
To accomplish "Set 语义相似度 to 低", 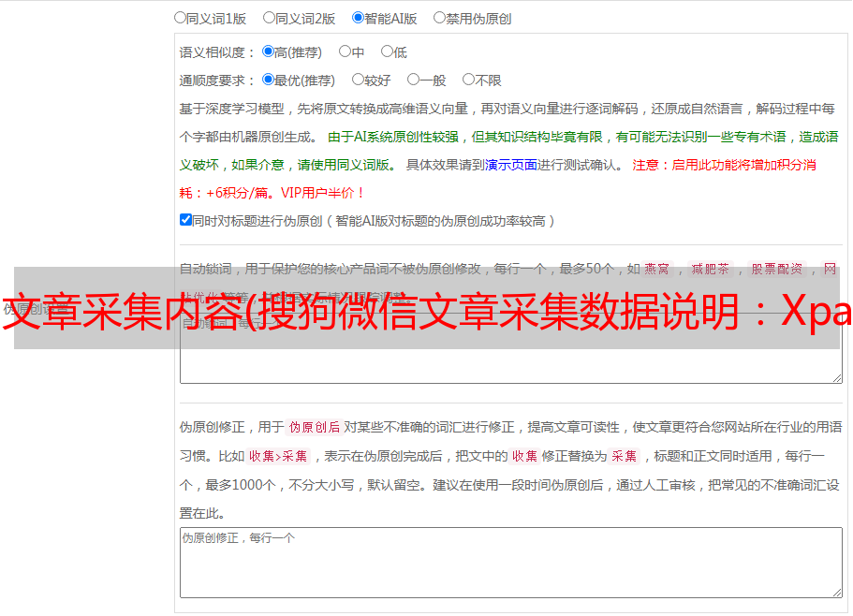I will coord(387,51).
